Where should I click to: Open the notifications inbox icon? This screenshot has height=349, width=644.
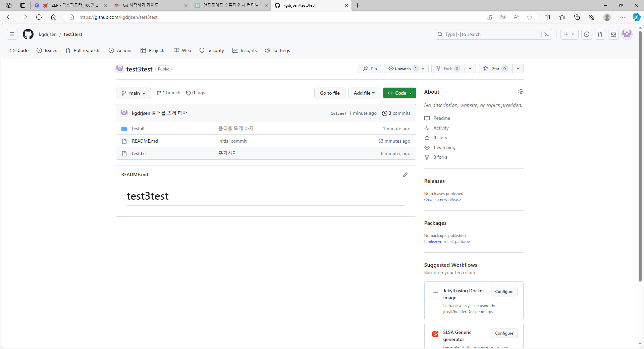tap(613, 34)
